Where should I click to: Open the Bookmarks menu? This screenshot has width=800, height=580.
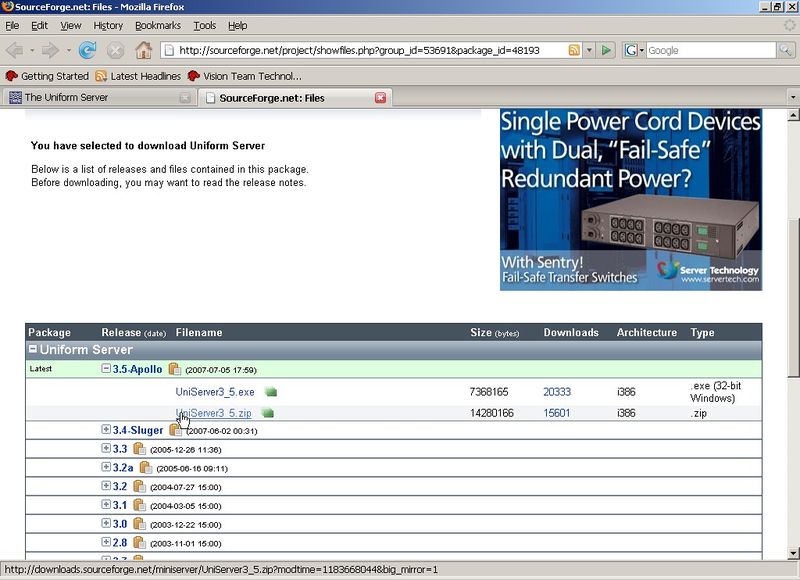(158, 26)
